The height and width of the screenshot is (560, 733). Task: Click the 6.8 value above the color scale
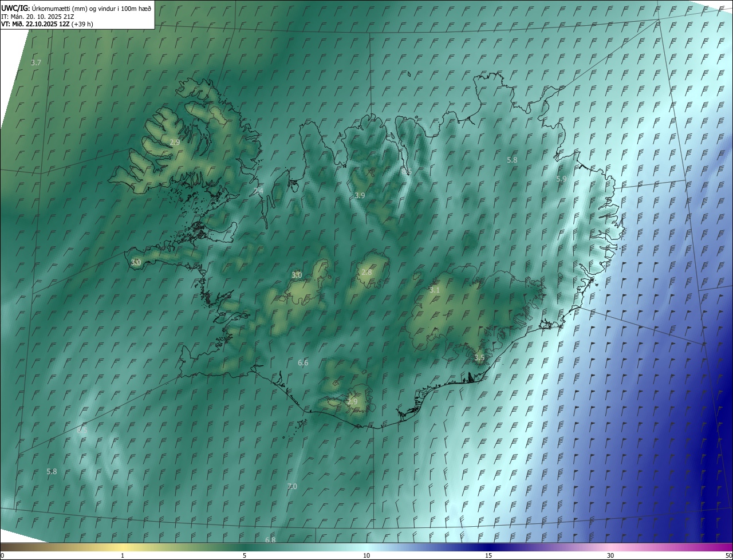(270, 539)
